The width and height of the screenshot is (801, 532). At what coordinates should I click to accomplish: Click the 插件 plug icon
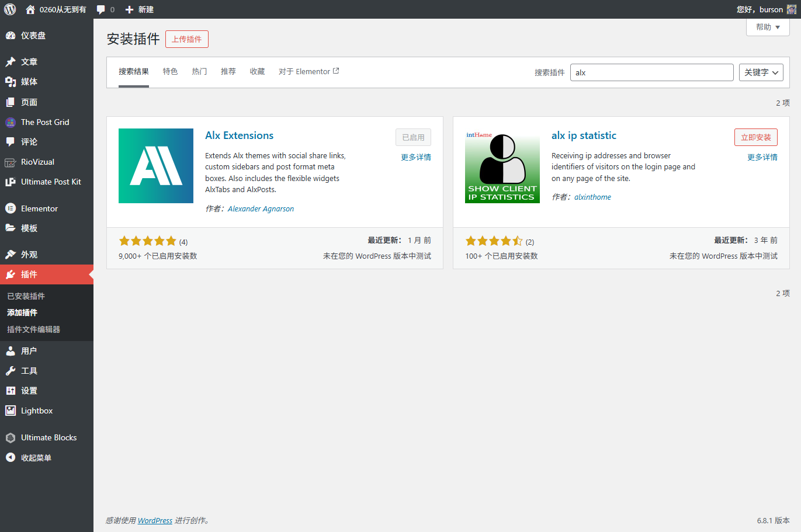(x=11, y=274)
